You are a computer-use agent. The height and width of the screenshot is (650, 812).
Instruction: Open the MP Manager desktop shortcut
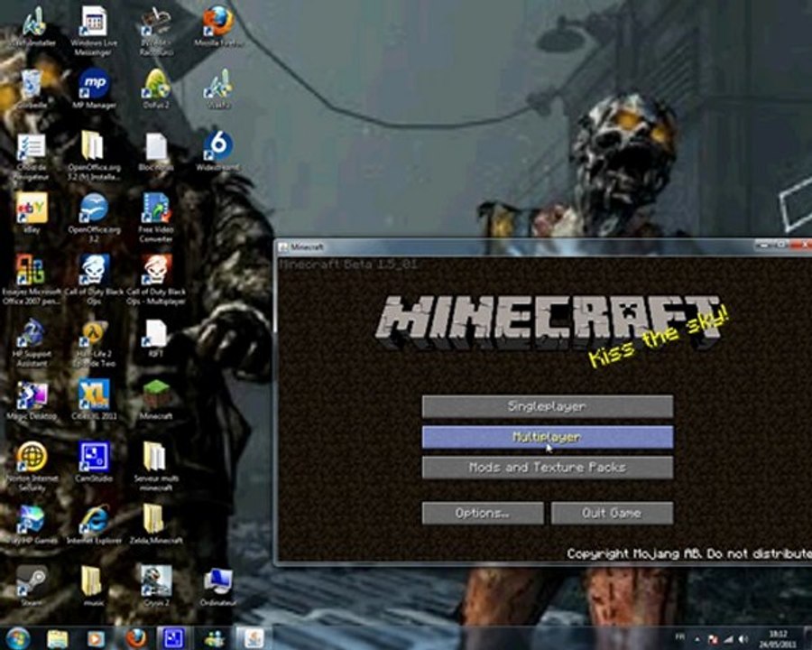pos(94,89)
